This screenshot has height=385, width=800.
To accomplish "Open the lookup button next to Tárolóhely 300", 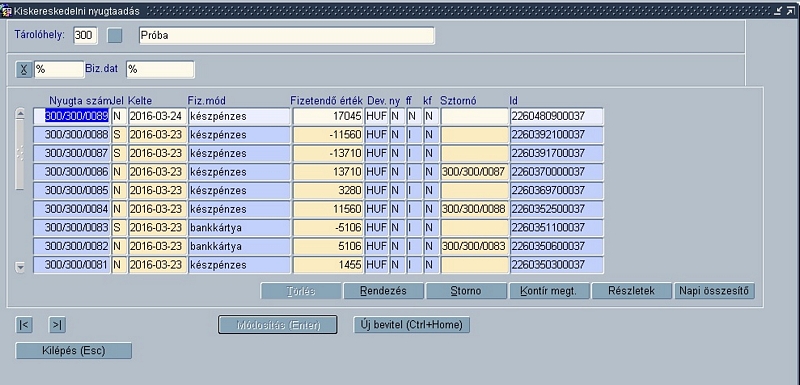I will click(x=115, y=36).
